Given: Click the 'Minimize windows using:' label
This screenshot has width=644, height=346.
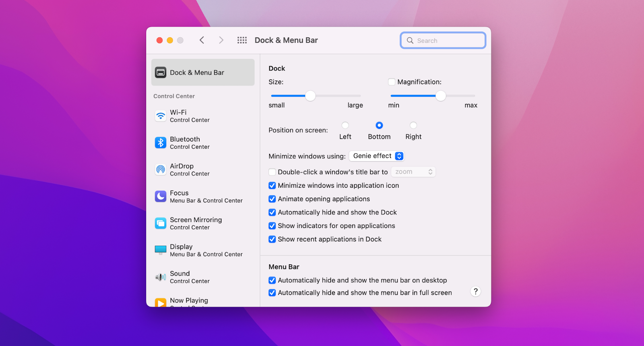Looking at the screenshot, I should [307, 156].
